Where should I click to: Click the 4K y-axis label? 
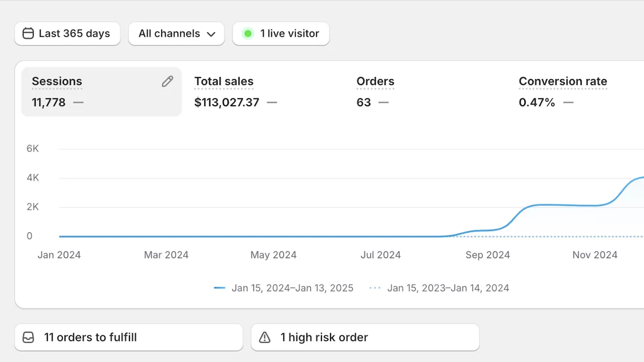coord(33,178)
